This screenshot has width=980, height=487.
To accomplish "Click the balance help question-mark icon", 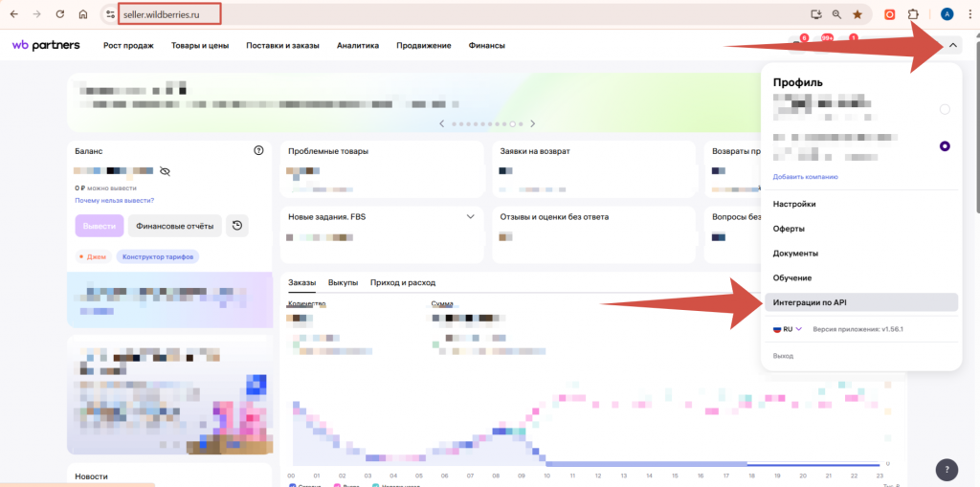I will 258,150.
